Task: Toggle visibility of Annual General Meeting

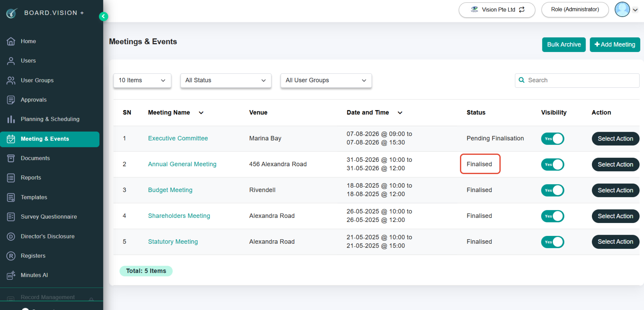Action: coord(552,165)
